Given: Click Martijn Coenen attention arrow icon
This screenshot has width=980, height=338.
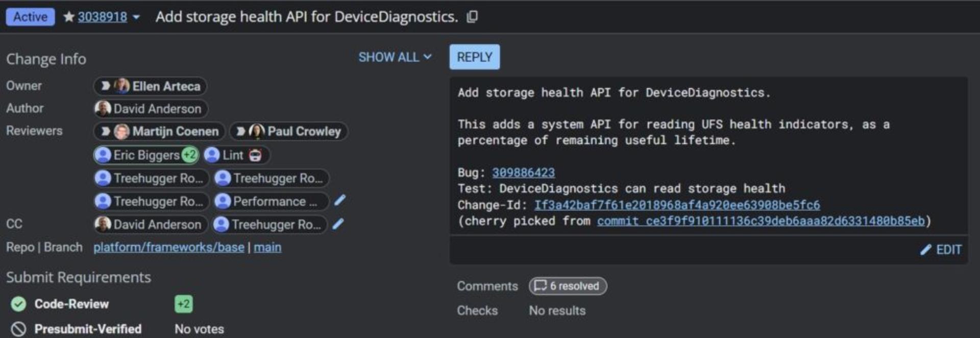Looking at the screenshot, I should [x=106, y=131].
